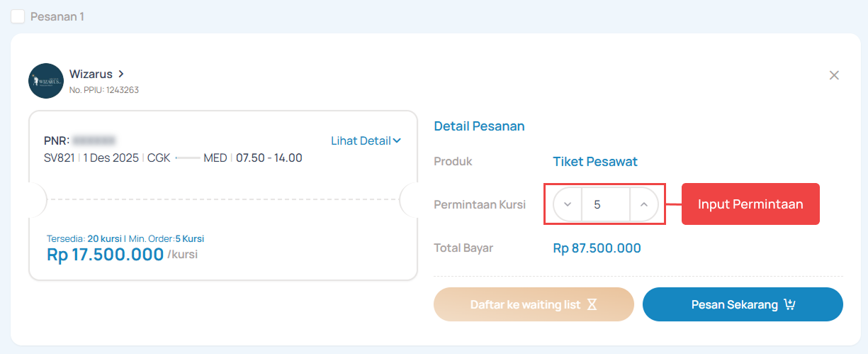
Task: Click the cart icon on Pesan Sekarang
Action: click(x=789, y=305)
